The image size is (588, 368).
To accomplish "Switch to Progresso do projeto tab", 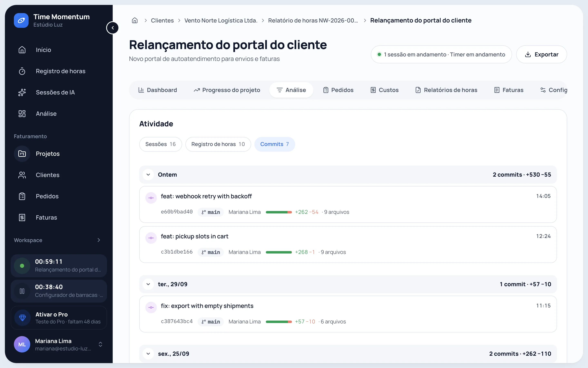I will tap(227, 90).
